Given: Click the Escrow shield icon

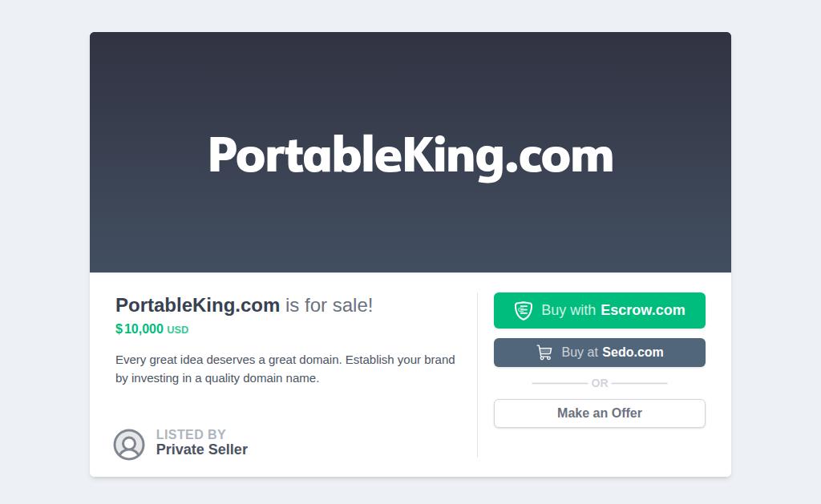Looking at the screenshot, I should click(x=523, y=310).
